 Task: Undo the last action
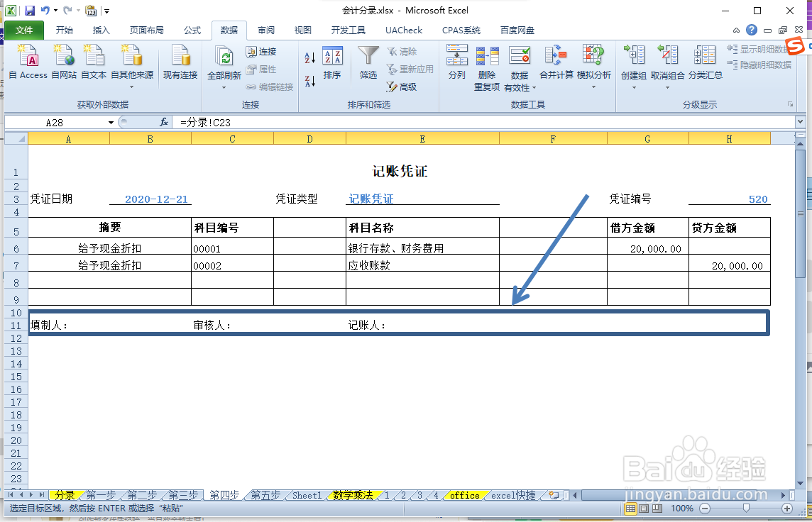[x=45, y=11]
